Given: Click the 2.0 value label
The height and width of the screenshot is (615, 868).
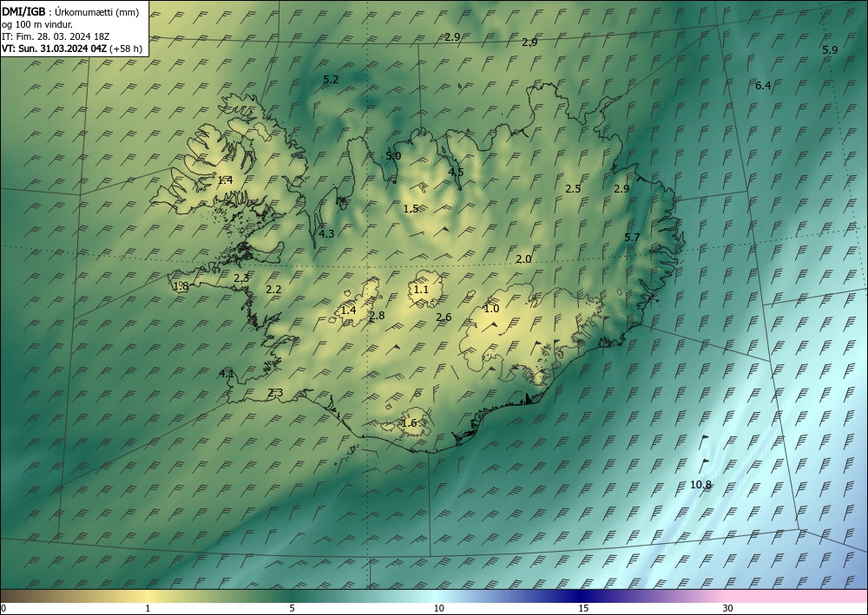Looking at the screenshot, I should 523,258.
